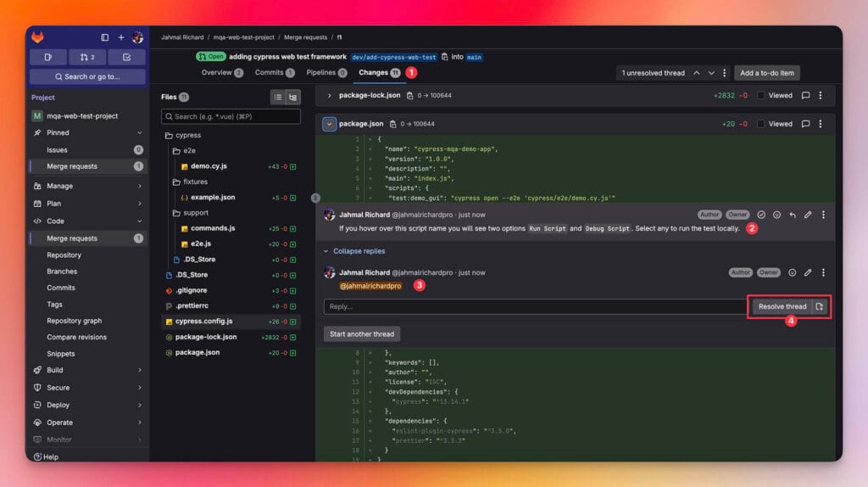Expand the Secure sidebar section
The image size is (868, 487).
click(x=87, y=388)
